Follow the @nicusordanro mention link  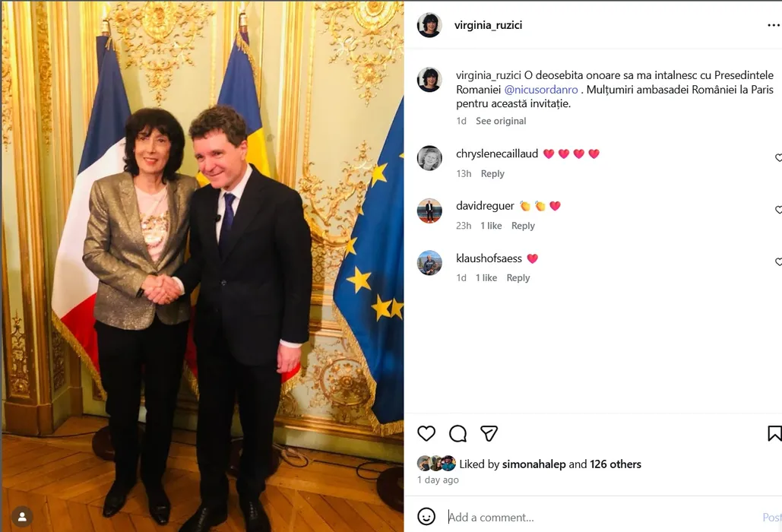(541, 90)
